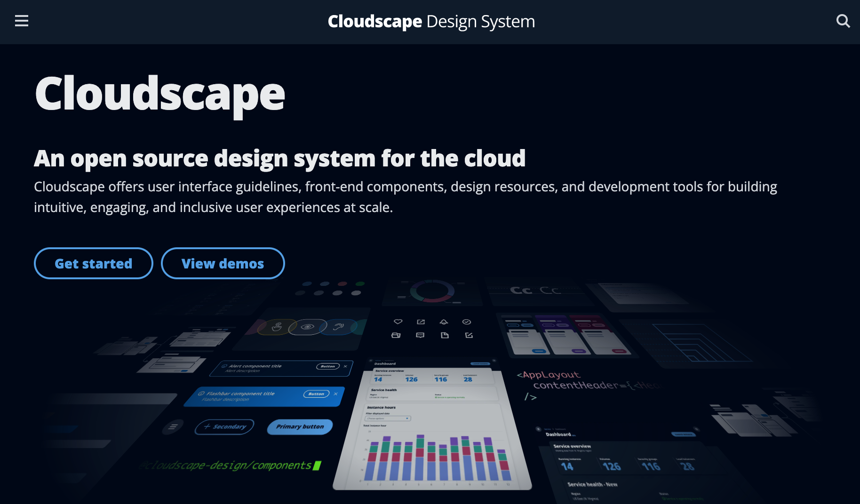Open the navigation hamburger menu
The image size is (860, 504).
[21, 21]
